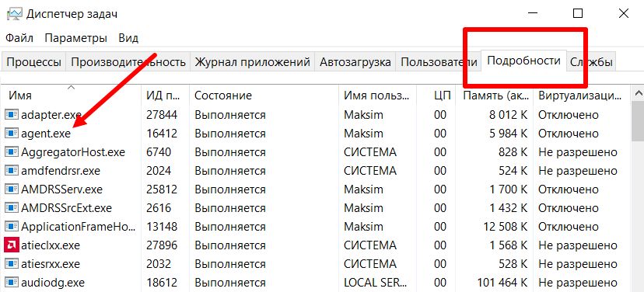Sort by the ИД процесса column header
Viewport: 644px width, 292px height.
click(x=165, y=96)
